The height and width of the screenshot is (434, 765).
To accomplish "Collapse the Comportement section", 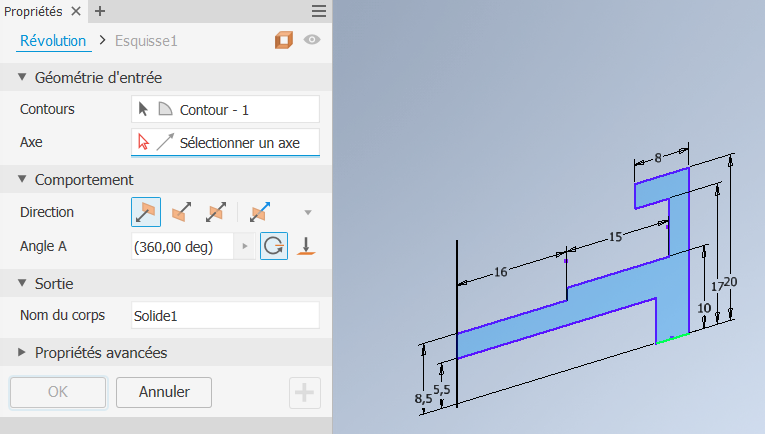I will (x=23, y=180).
